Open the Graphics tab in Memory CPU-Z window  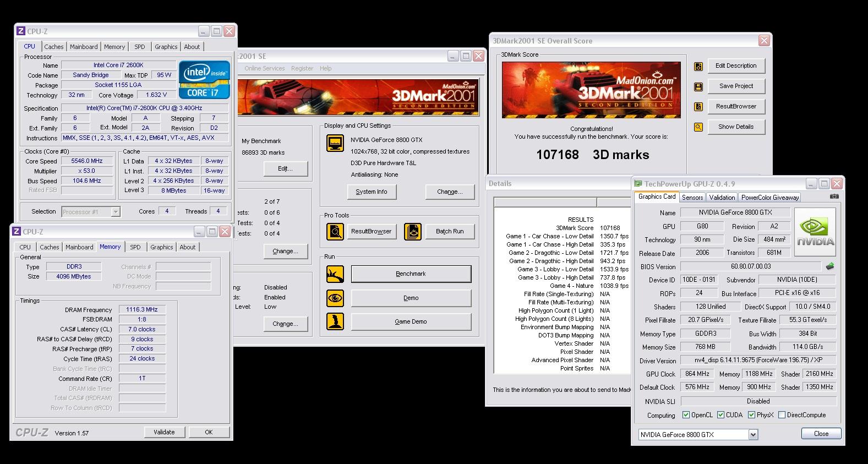pos(162,247)
